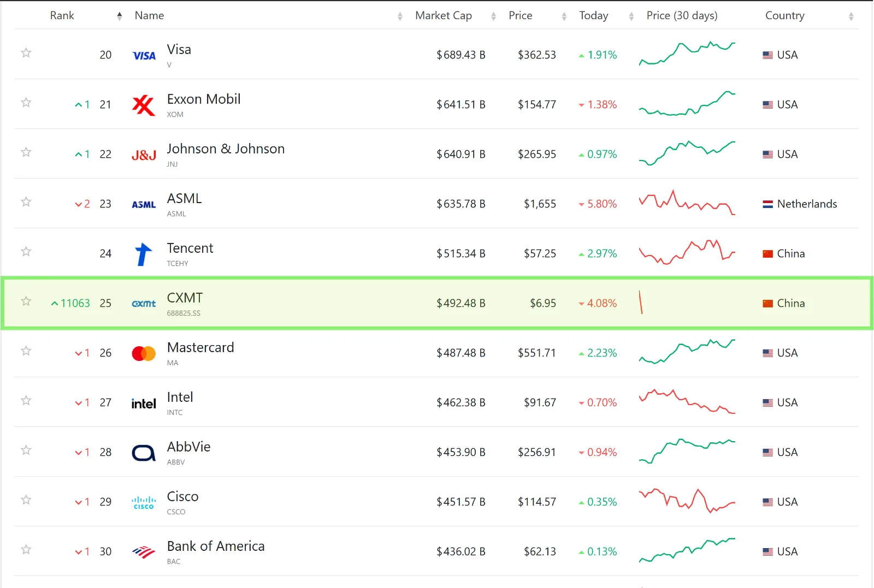Screen dimensions: 874x588
Task: View ASML 30-day price chart
Action: click(687, 203)
